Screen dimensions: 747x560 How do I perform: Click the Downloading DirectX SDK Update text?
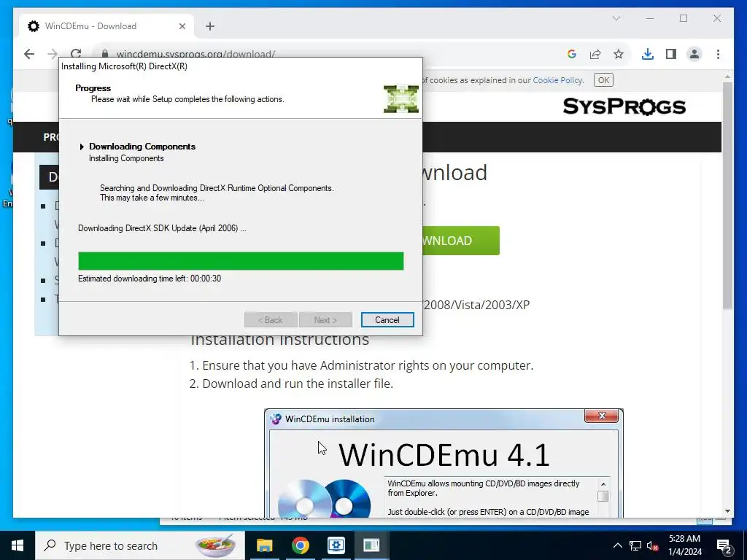162,228
